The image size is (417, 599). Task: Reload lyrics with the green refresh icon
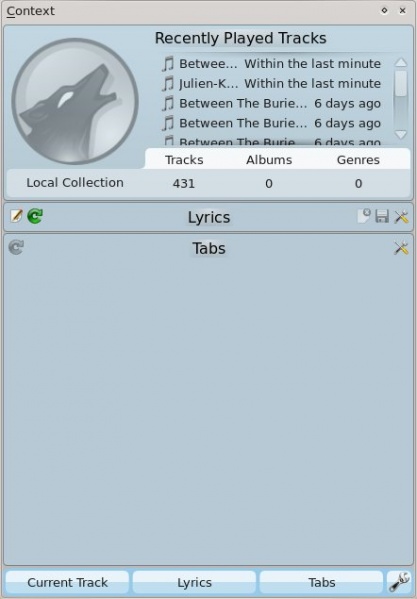[35, 216]
